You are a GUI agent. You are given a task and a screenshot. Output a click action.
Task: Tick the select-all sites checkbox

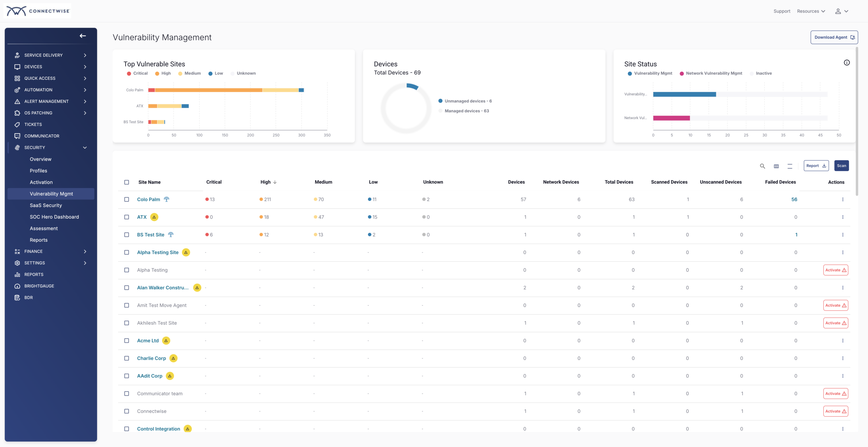coord(126,182)
